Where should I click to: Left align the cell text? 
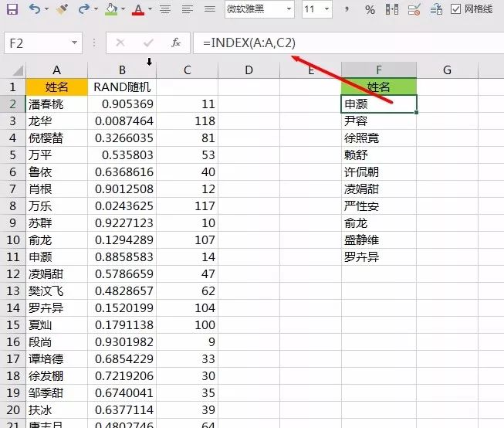click(188, 8)
